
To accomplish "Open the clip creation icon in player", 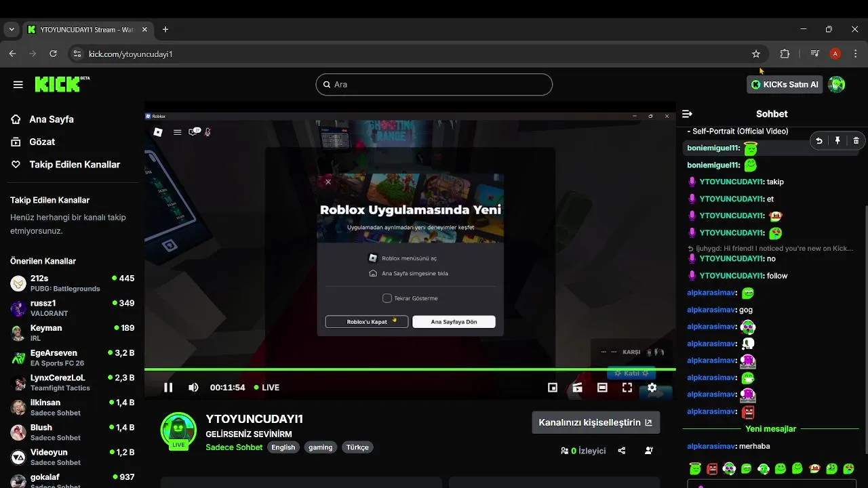I will pyautogui.click(x=577, y=388).
